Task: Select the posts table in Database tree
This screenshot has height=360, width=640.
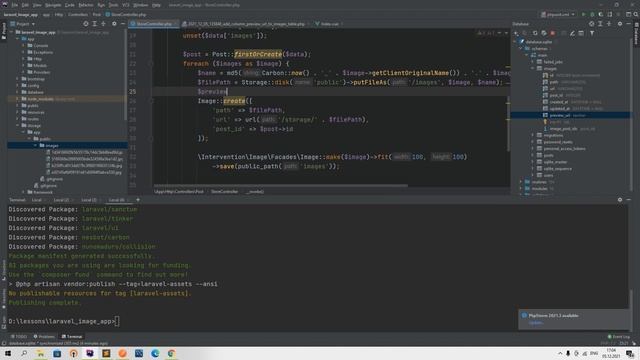Action: pos(549,155)
